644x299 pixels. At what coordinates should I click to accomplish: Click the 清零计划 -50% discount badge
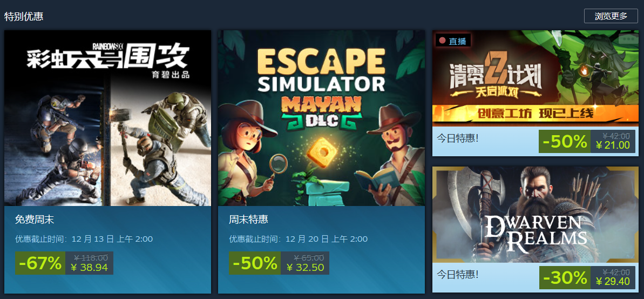(565, 141)
